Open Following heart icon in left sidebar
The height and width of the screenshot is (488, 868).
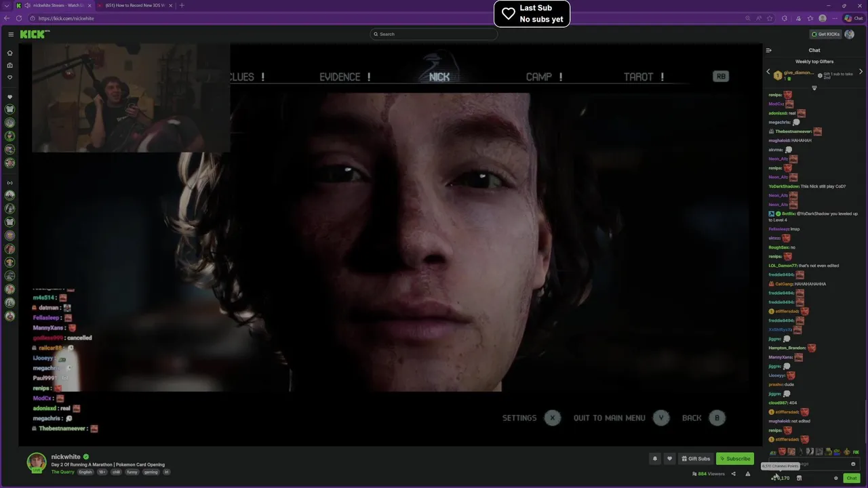pos(9,78)
